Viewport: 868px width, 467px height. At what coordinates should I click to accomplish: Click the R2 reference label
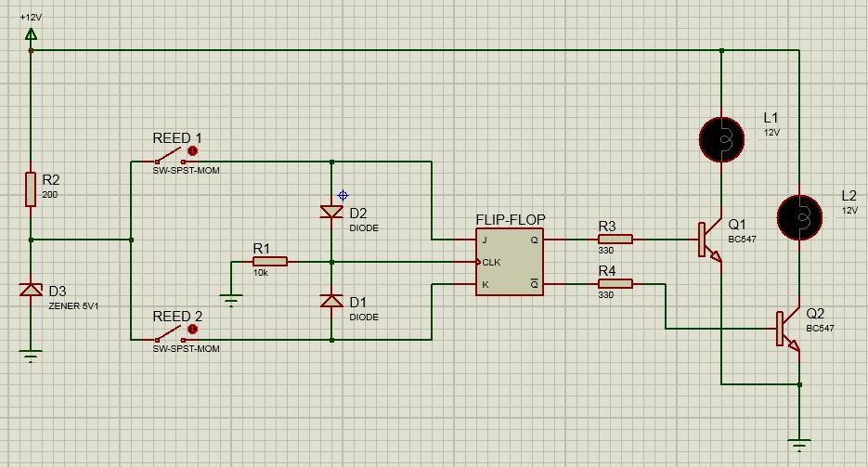[x=51, y=180]
